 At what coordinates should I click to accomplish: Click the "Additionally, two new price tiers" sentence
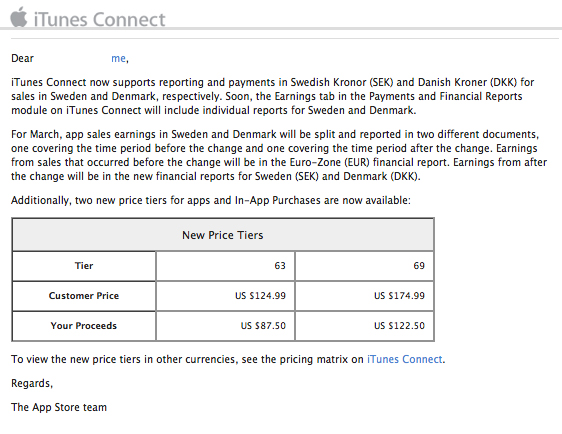point(211,200)
